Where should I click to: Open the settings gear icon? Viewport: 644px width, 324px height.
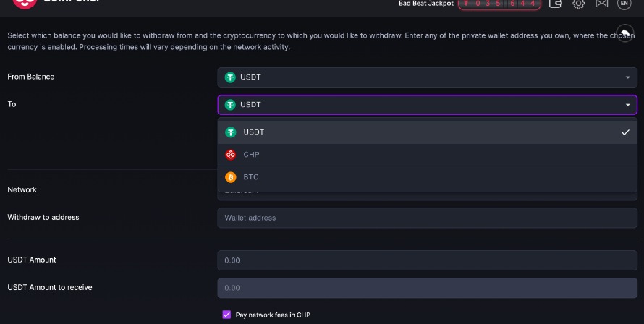tap(578, 4)
